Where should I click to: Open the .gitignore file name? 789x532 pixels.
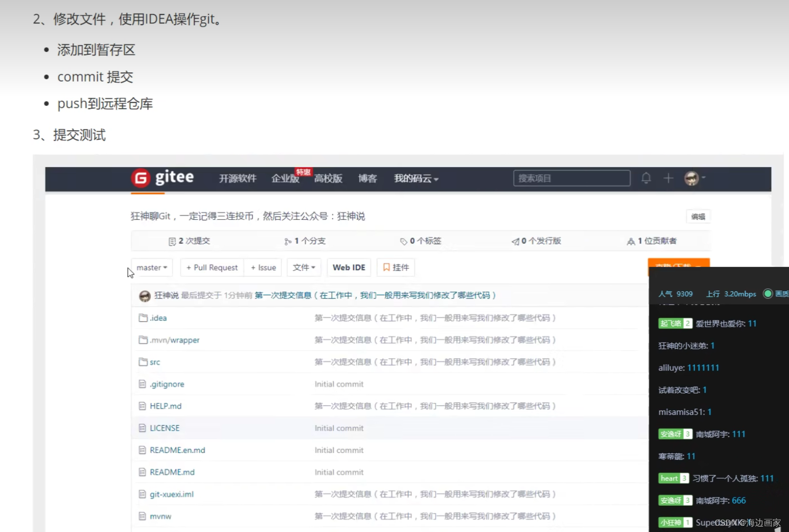pos(167,384)
